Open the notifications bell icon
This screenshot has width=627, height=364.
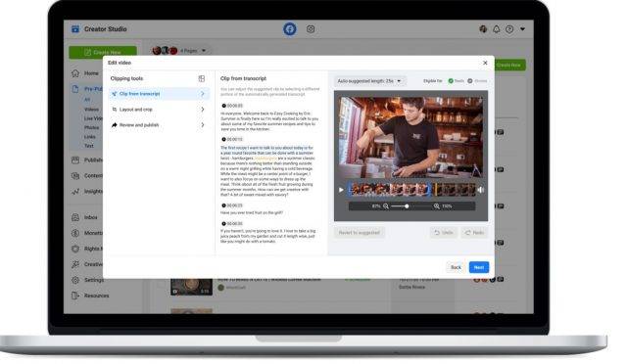[x=497, y=29]
